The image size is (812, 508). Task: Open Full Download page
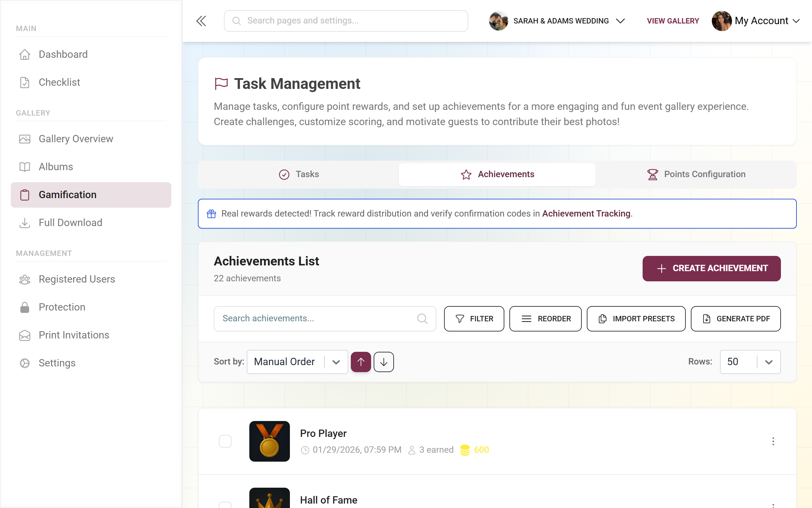(x=91, y=223)
